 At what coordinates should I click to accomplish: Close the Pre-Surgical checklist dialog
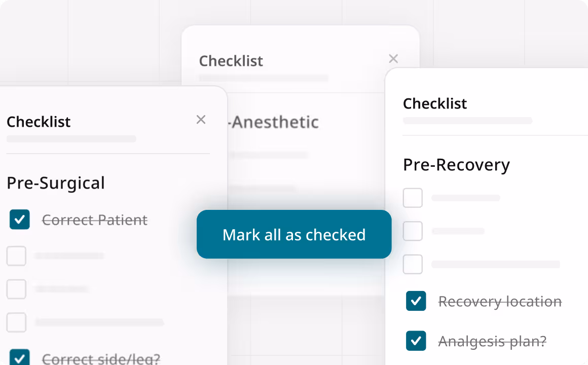pos(201,120)
